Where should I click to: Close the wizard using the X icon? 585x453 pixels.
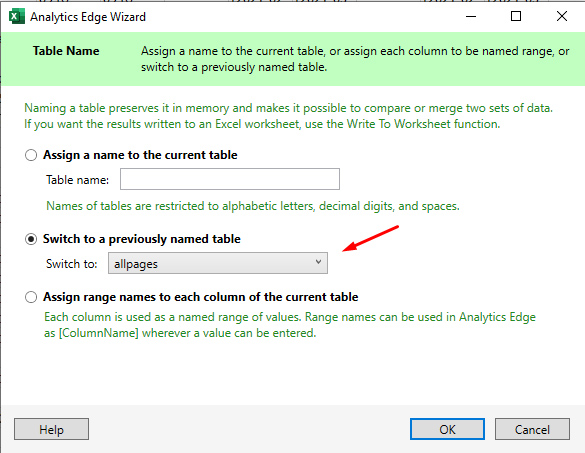point(562,16)
